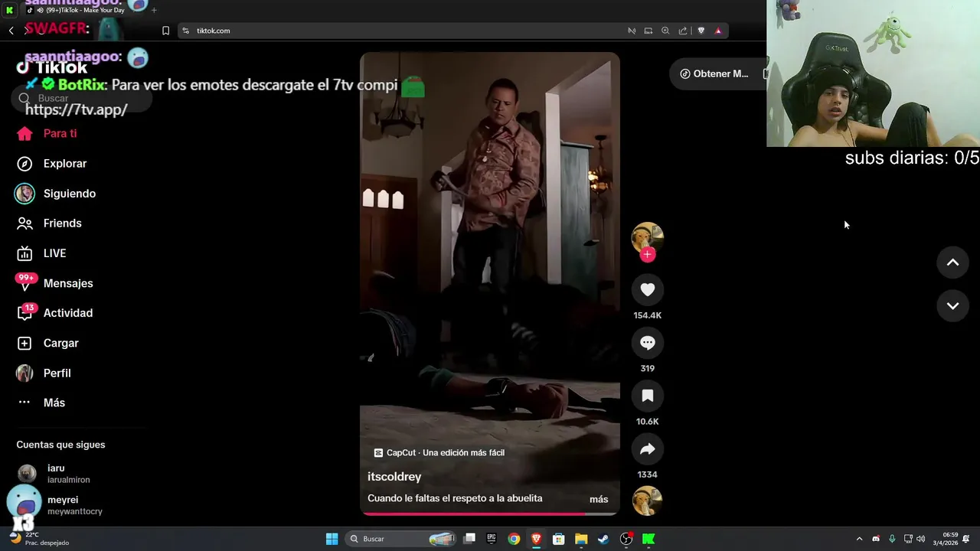Click the Windows taskbar Buscar search box
The width and height of the screenshot is (980, 551).
pos(401,539)
